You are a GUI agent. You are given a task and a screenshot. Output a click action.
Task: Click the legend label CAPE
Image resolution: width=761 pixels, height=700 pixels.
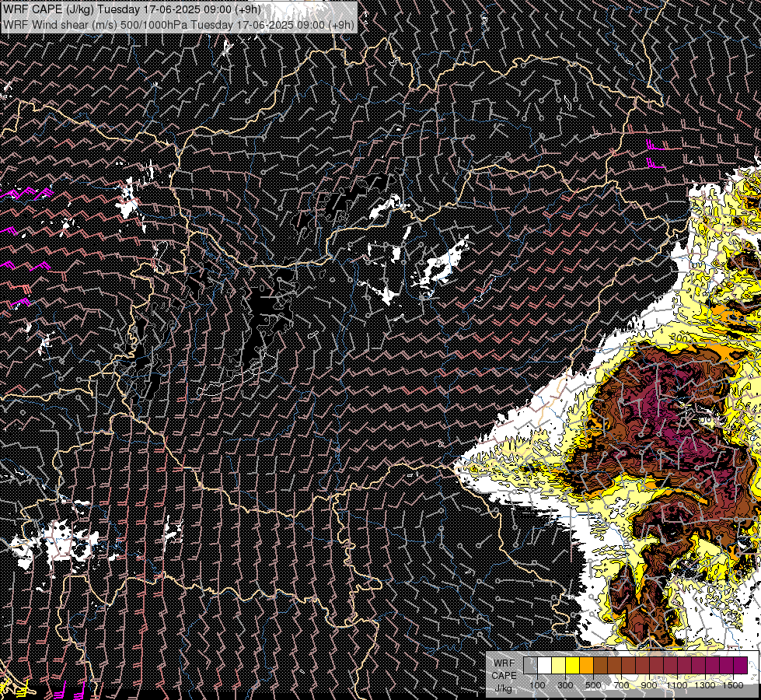504,676
